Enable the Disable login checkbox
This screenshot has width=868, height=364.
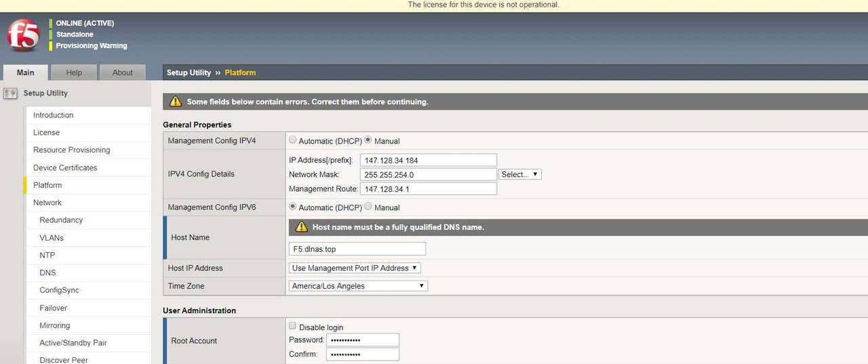point(293,326)
